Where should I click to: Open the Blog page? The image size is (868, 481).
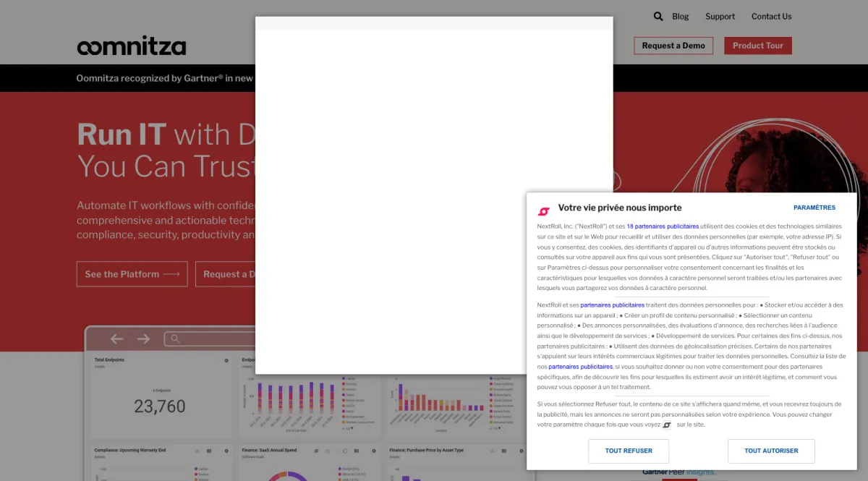pyautogui.click(x=681, y=16)
